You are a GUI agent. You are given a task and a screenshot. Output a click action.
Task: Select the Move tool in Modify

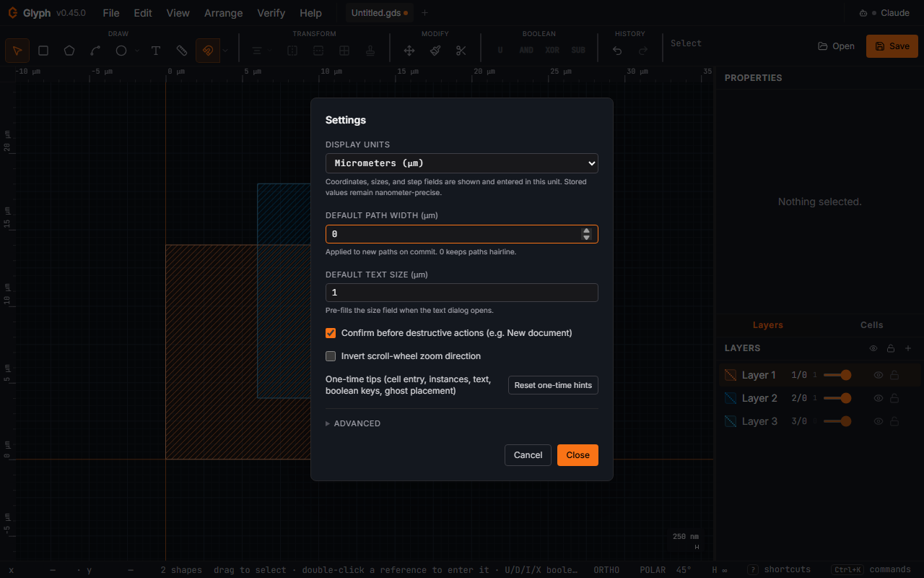409,51
